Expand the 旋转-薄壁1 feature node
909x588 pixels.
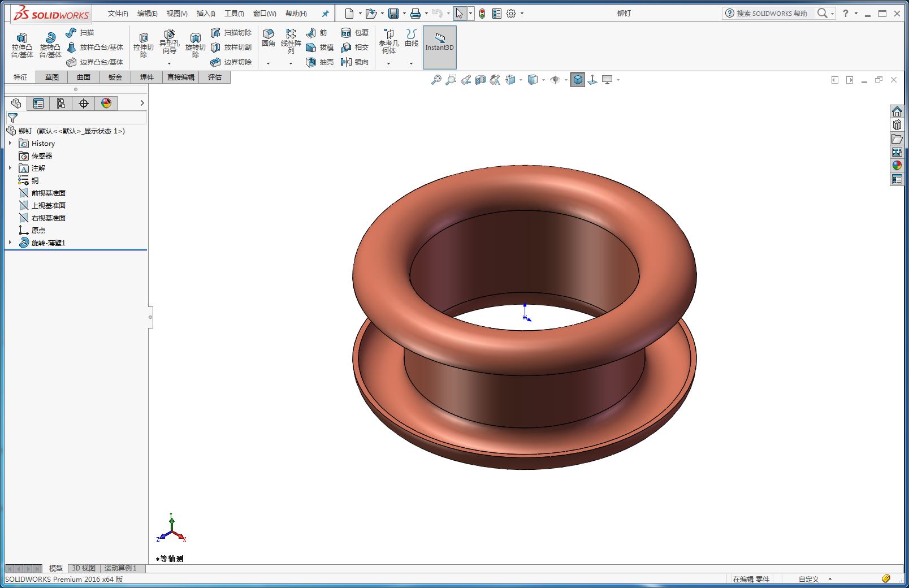coord(10,243)
